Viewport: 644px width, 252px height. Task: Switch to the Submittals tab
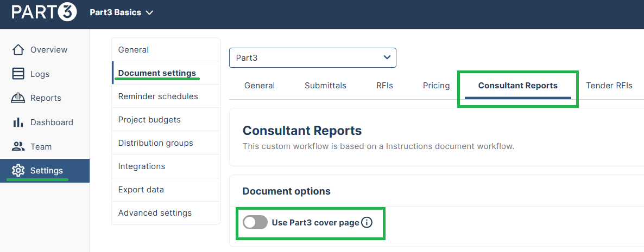click(x=325, y=86)
